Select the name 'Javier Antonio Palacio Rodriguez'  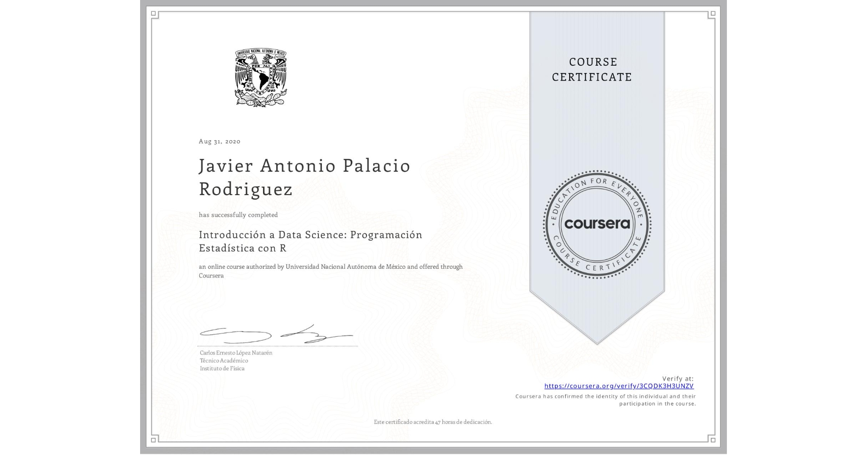(305, 177)
